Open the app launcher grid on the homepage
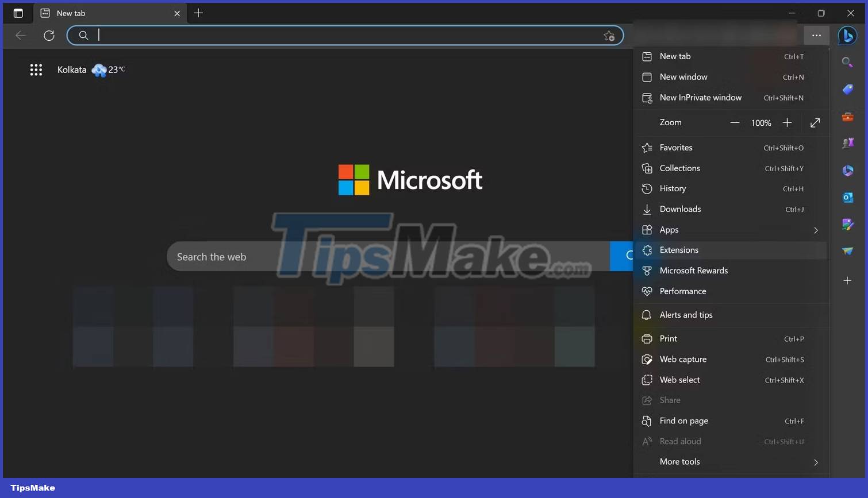This screenshot has width=868, height=498. [x=36, y=70]
